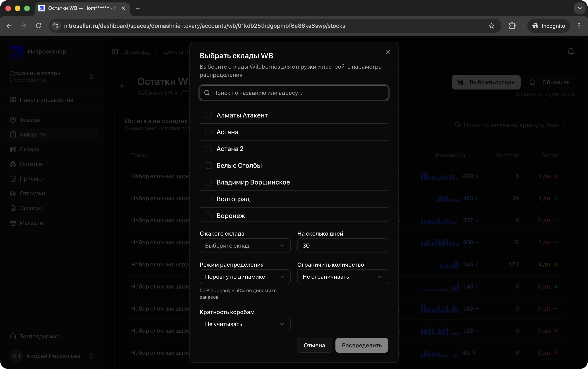Expand Кратность коробам dropdown
Image resolution: width=588 pixels, height=369 pixels.
tap(245, 324)
